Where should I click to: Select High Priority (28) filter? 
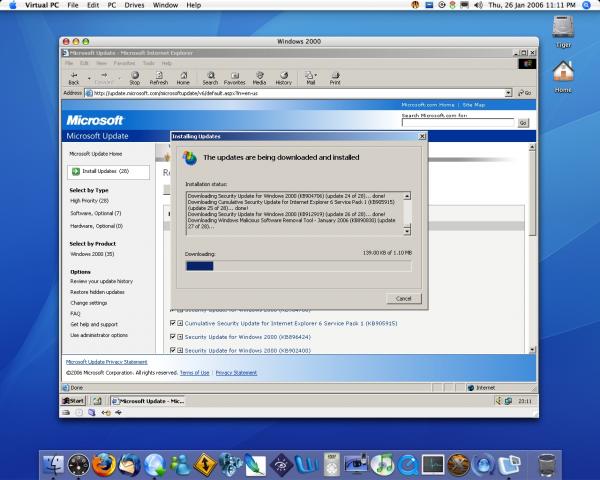pyautogui.click(x=90, y=201)
